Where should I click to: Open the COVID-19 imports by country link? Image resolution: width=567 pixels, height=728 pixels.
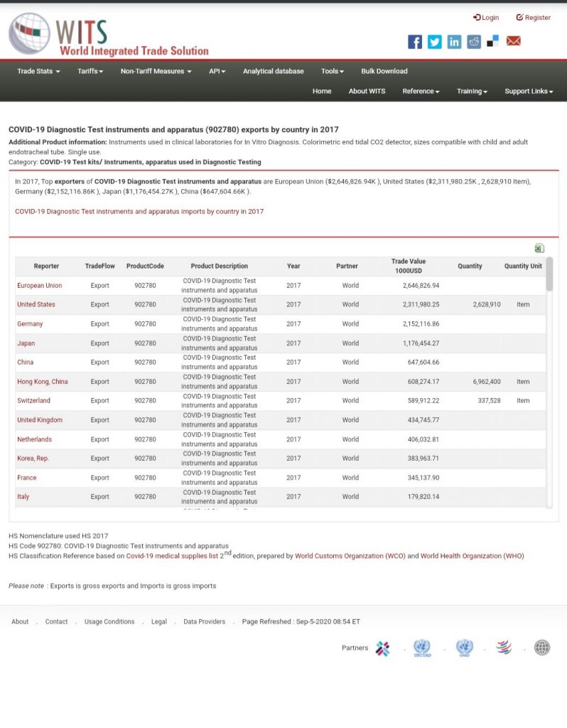point(139,211)
